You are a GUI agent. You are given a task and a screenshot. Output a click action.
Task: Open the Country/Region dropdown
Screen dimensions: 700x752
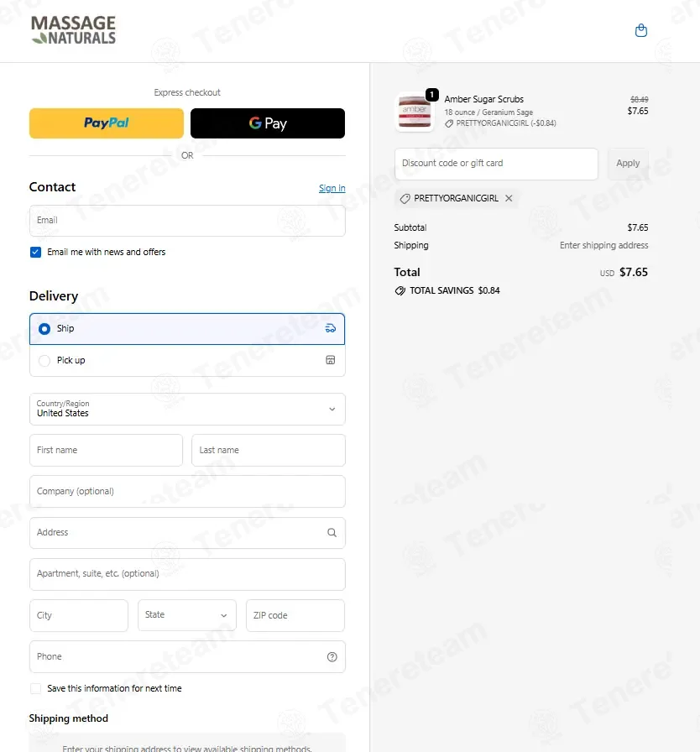tap(187, 409)
